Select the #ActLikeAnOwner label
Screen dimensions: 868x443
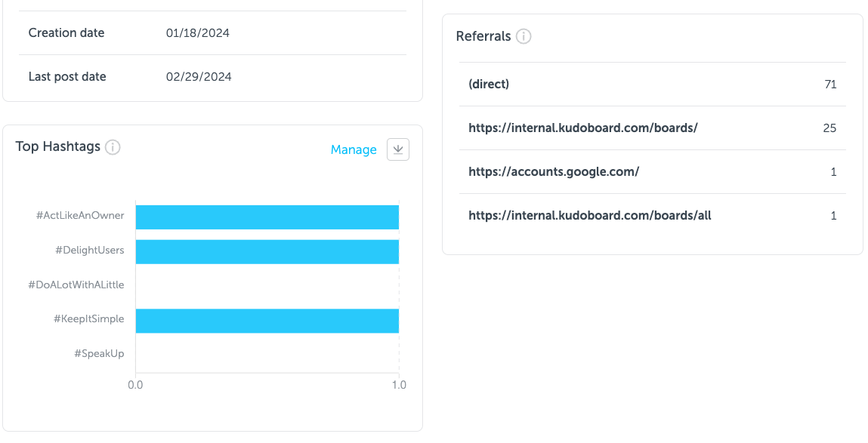click(x=80, y=216)
